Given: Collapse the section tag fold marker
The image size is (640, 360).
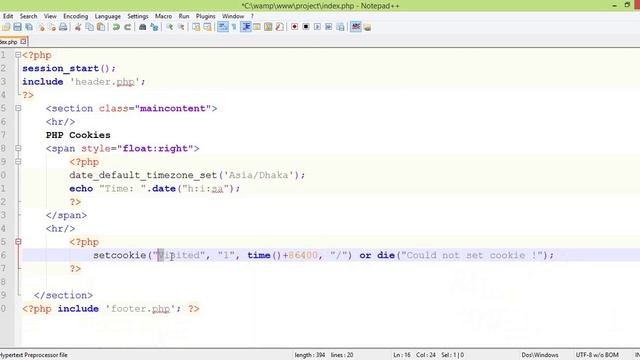Looking at the screenshot, I should pos(18,108).
